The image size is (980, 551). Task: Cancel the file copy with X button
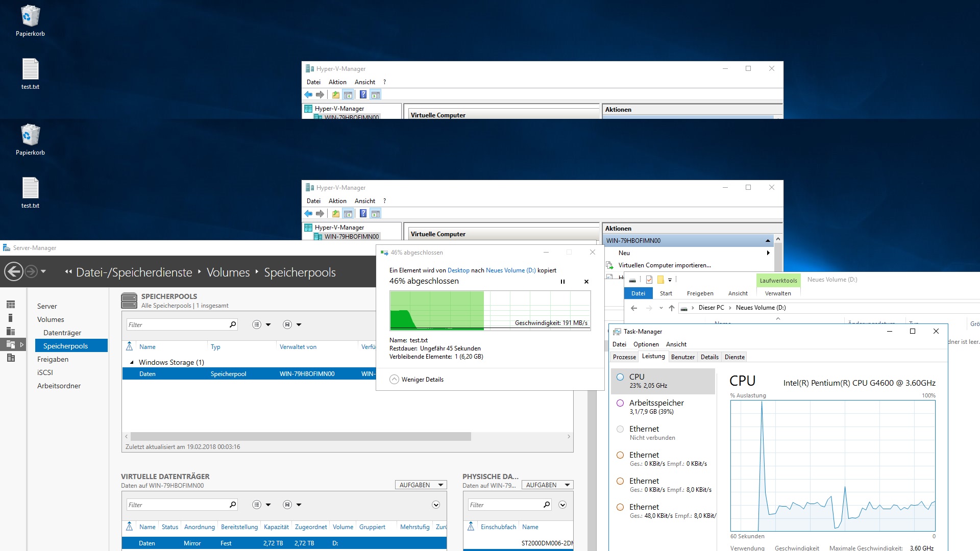pyautogui.click(x=586, y=282)
